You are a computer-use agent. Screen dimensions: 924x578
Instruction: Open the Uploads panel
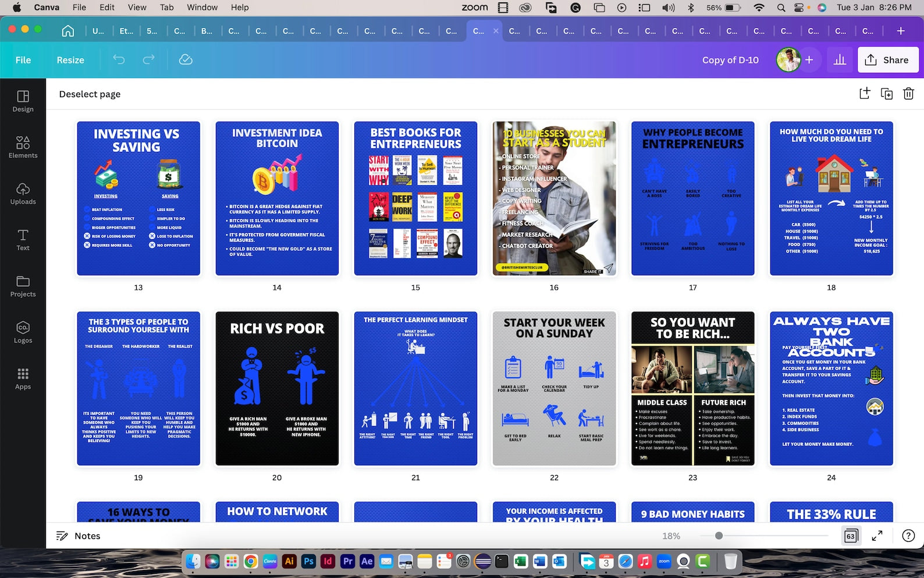[x=23, y=194]
